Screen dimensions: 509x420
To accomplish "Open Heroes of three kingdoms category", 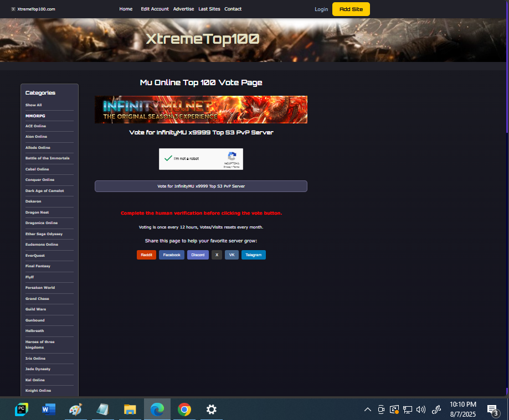I will click(x=40, y=344).
